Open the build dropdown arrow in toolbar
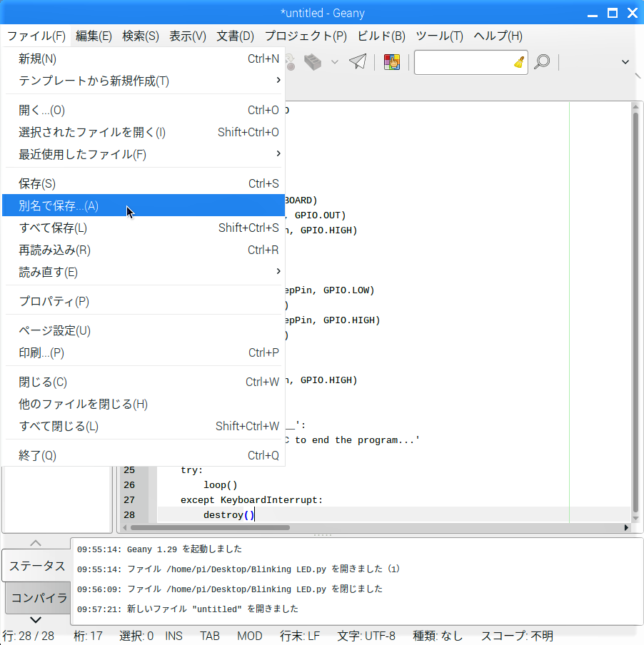 coord(335,62)
